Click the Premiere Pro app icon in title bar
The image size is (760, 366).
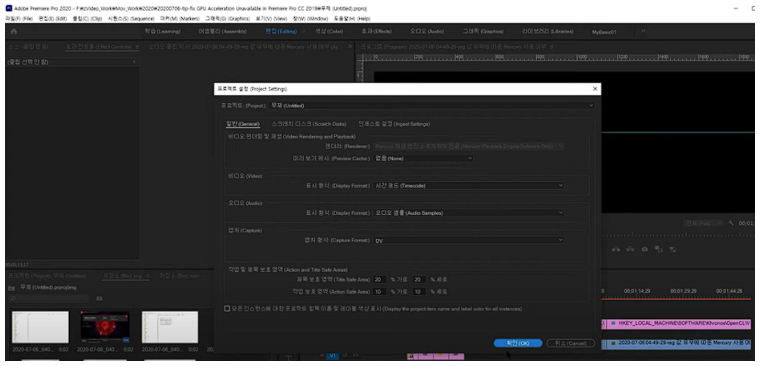point(9,9)
